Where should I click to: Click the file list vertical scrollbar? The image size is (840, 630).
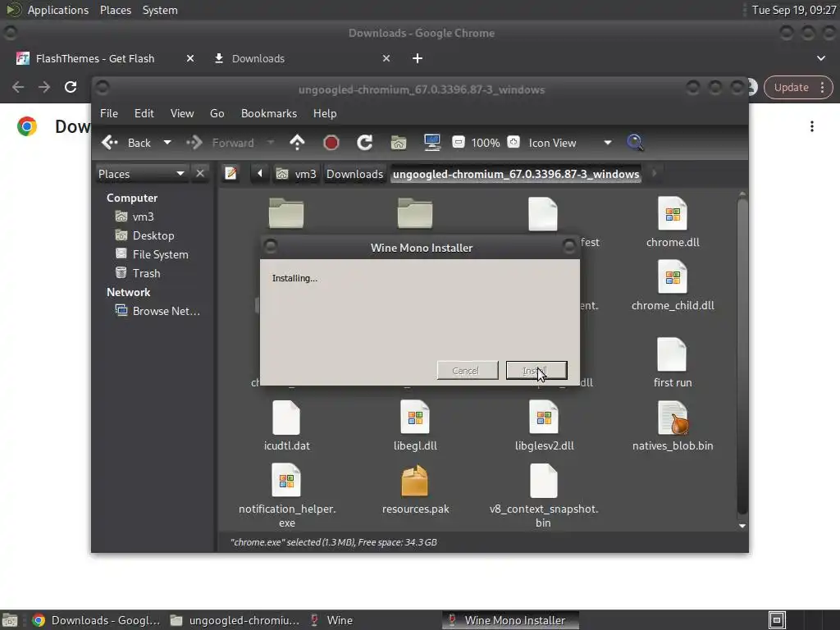742,356
